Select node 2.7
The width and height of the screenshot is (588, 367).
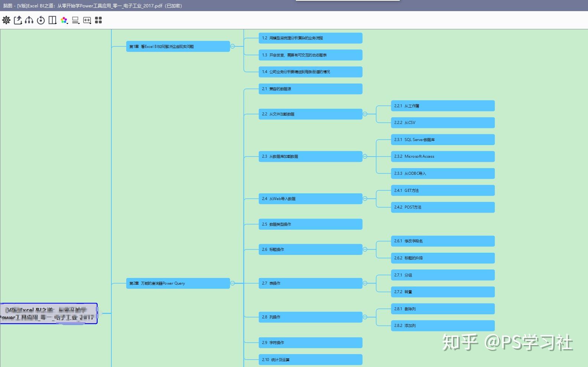pos(310,283)
